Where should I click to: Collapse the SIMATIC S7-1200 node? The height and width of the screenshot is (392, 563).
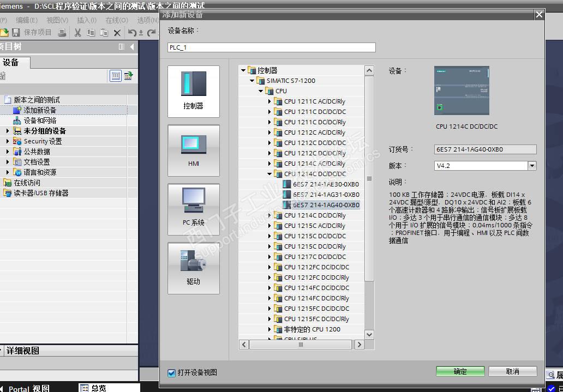tap(252, 81)
